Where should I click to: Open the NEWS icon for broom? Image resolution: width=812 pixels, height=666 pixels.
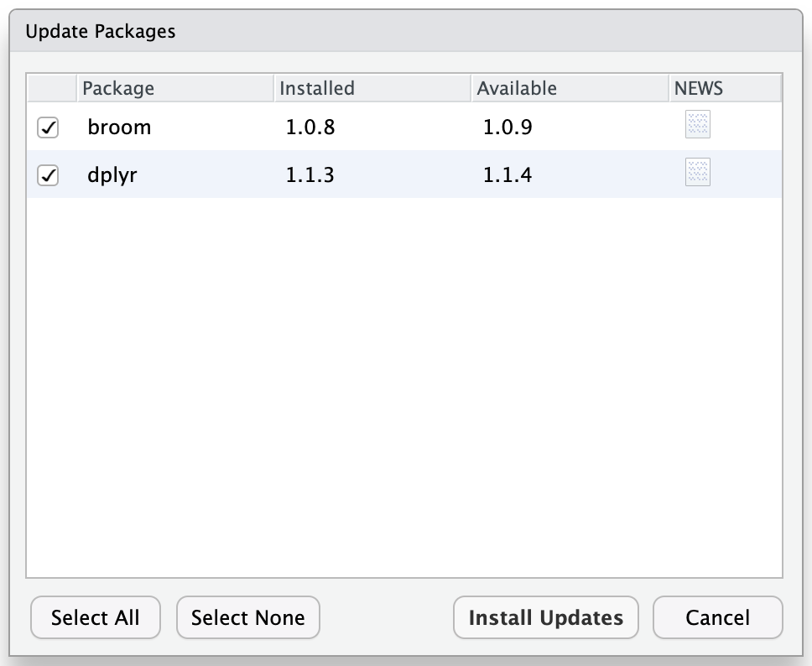click(x=697, y=124)
